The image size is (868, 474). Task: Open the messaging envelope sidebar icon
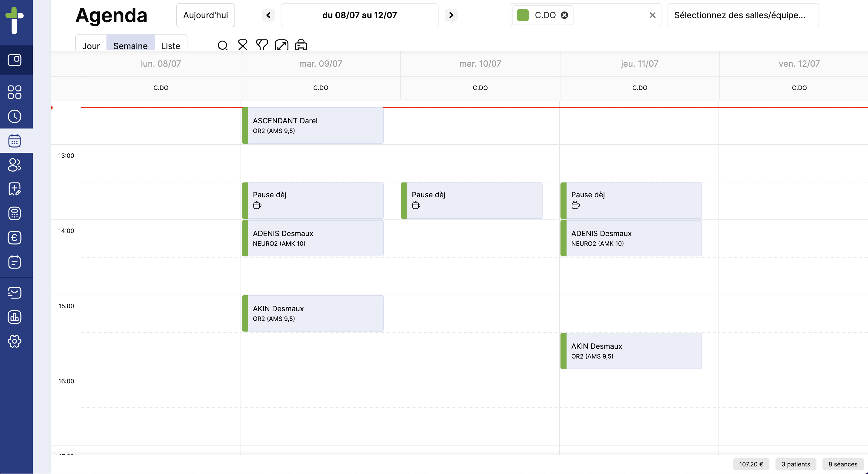(x=15, y=293)
